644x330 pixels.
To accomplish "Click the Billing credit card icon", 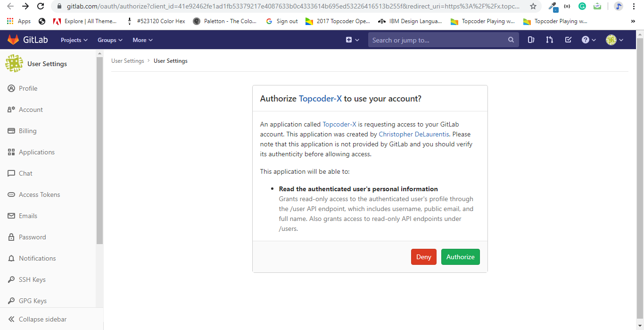I will (x=11, y=131).
